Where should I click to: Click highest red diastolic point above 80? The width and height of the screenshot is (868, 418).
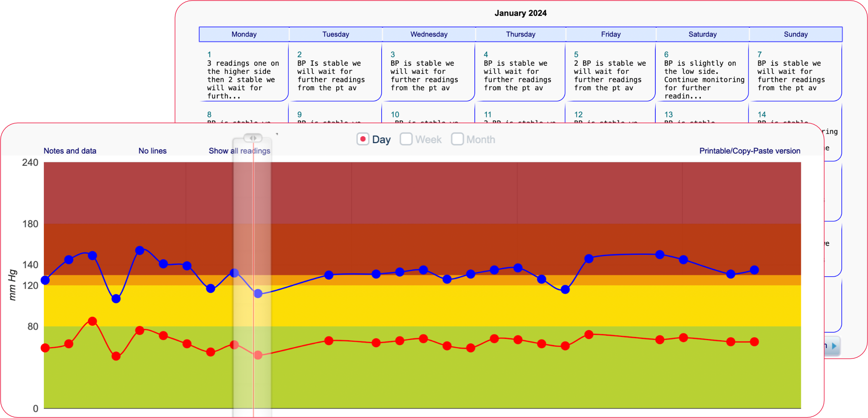(x=92, y=321)
